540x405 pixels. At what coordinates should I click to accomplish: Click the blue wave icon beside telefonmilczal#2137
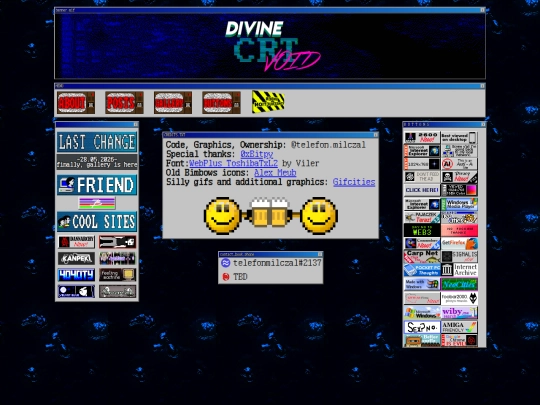pos(226,263)
